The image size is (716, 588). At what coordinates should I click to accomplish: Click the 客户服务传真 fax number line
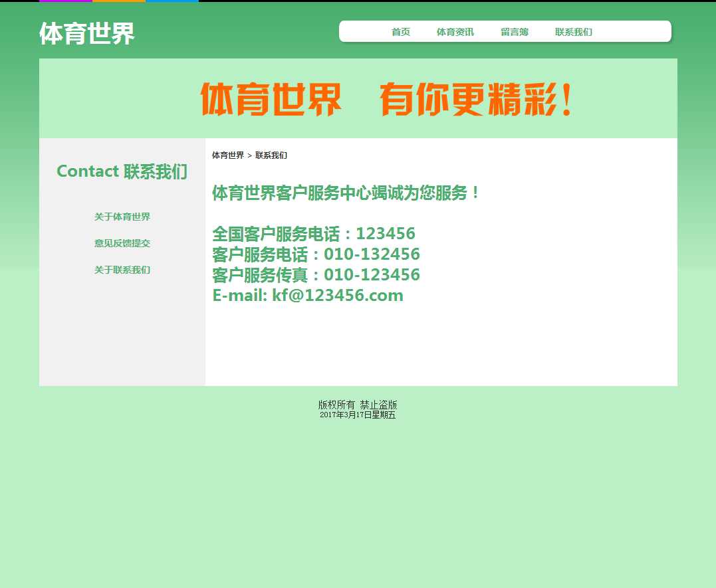coord(316,275)
